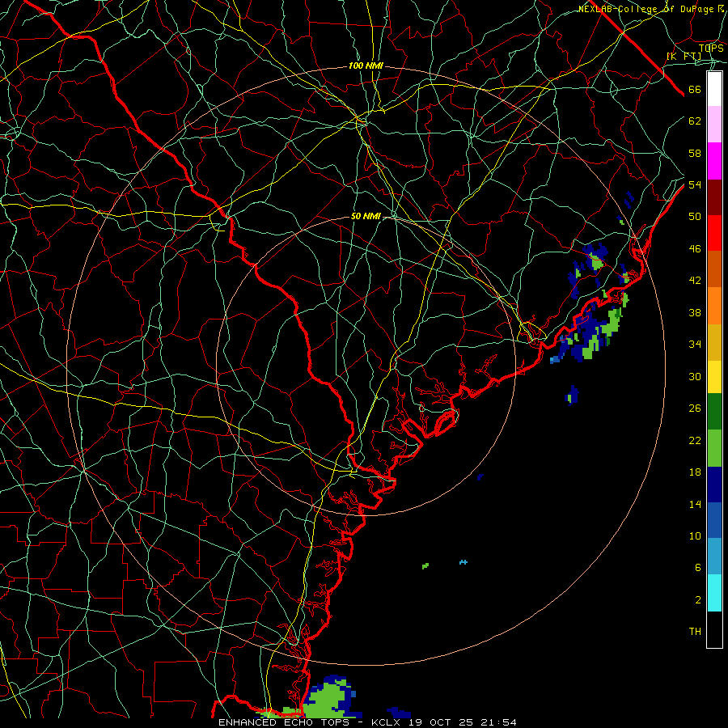Pick the cyan legend swatch
728x728 pixels.
pos(714,593)
